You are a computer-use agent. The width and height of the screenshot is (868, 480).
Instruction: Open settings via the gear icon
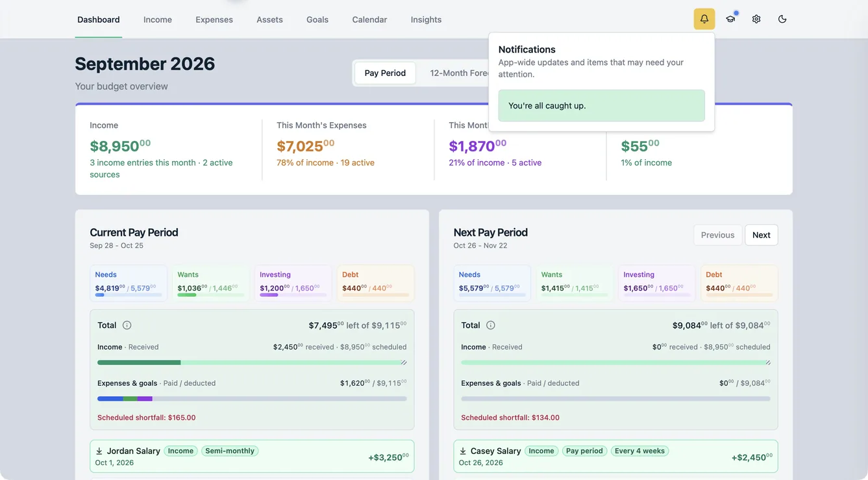(x=756, y=19)
